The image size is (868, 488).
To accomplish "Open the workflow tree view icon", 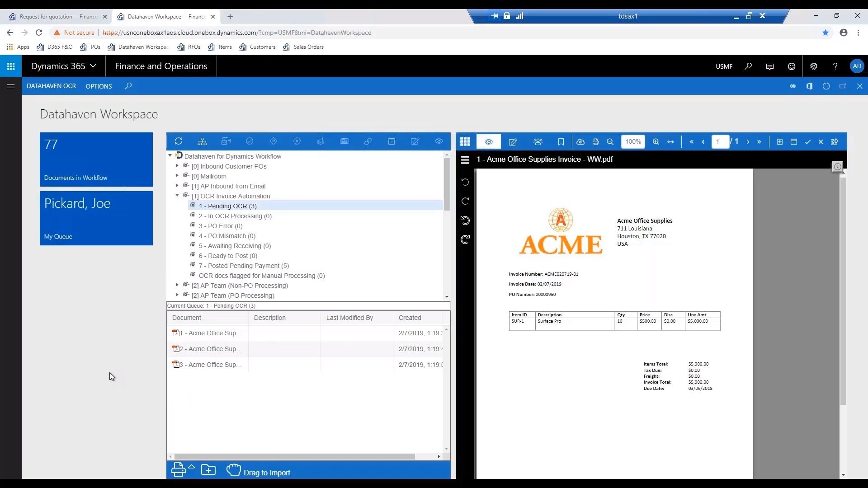I will (x=202, y=141).
